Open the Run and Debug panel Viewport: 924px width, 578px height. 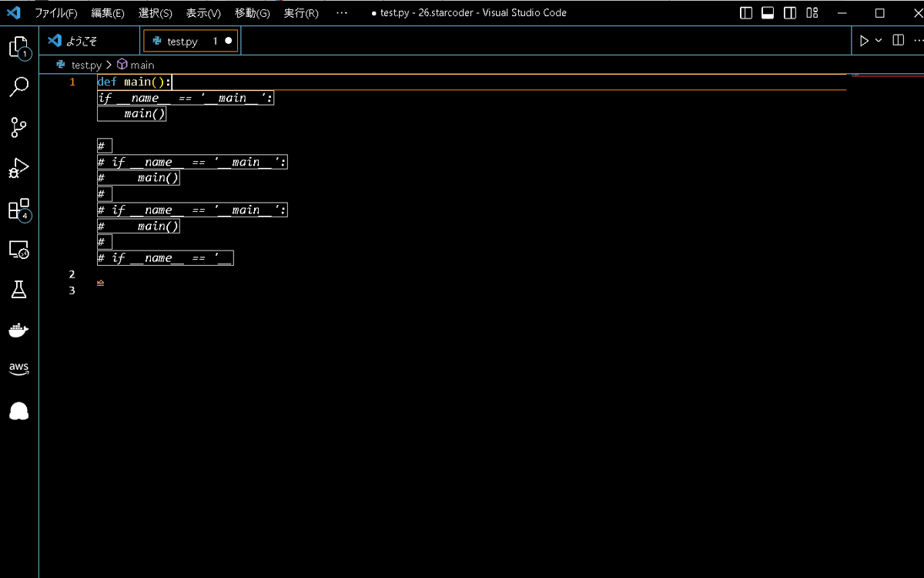click(x=19, y=169)
